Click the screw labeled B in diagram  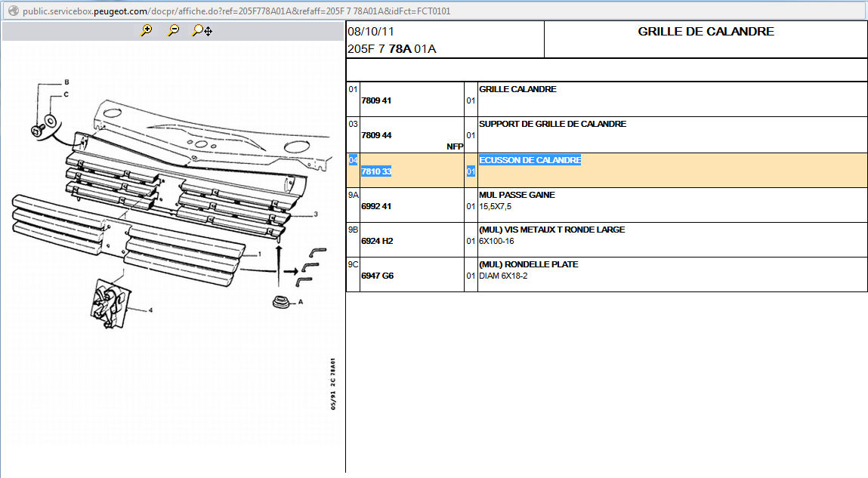tap(37, 131)
